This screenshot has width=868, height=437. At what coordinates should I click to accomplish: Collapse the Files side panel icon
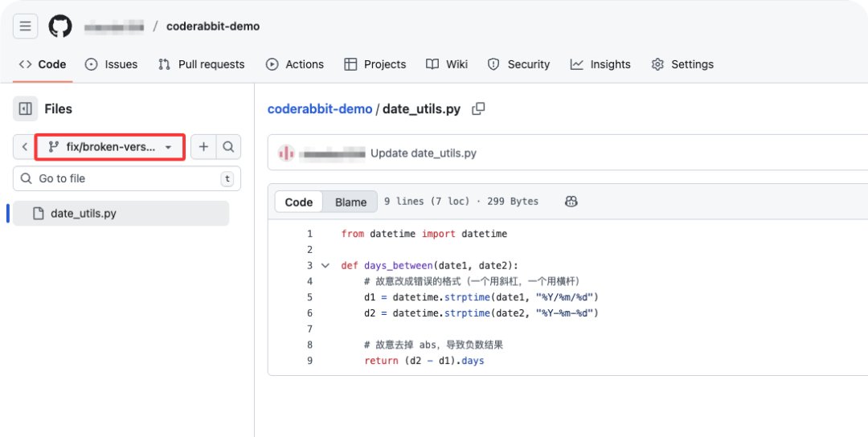(x=26, y=109)
